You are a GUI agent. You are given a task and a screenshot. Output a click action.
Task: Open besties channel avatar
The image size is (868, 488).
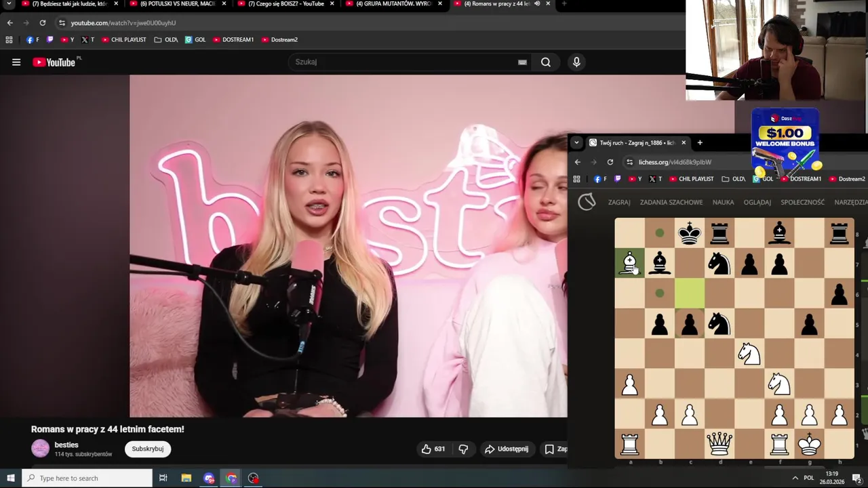click(41, 449)
